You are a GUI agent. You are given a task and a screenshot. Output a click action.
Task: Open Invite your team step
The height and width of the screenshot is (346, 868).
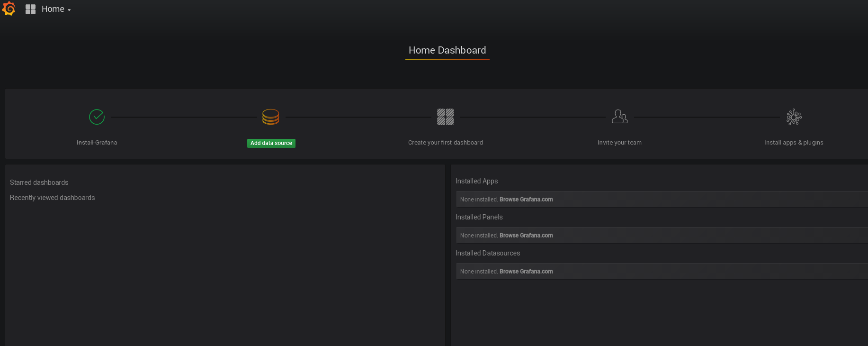point(619,143)
